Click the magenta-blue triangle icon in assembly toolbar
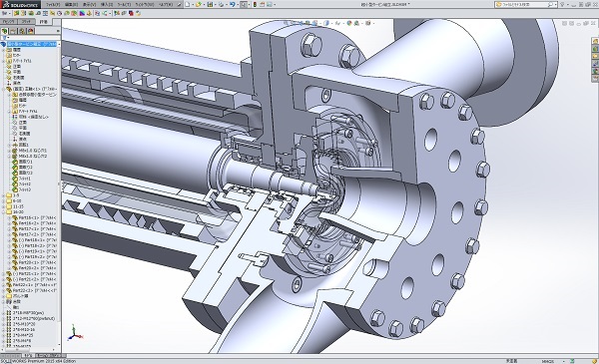 tap(82, 13)
